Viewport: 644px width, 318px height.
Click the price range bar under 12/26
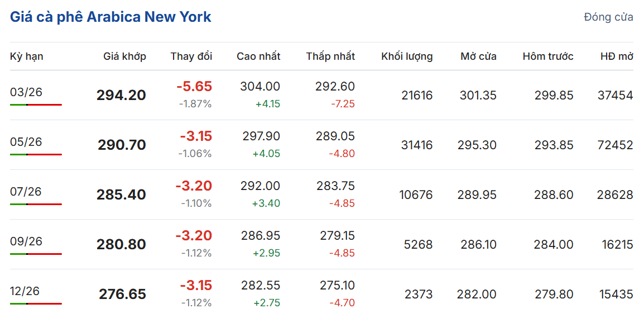[36, 303]
